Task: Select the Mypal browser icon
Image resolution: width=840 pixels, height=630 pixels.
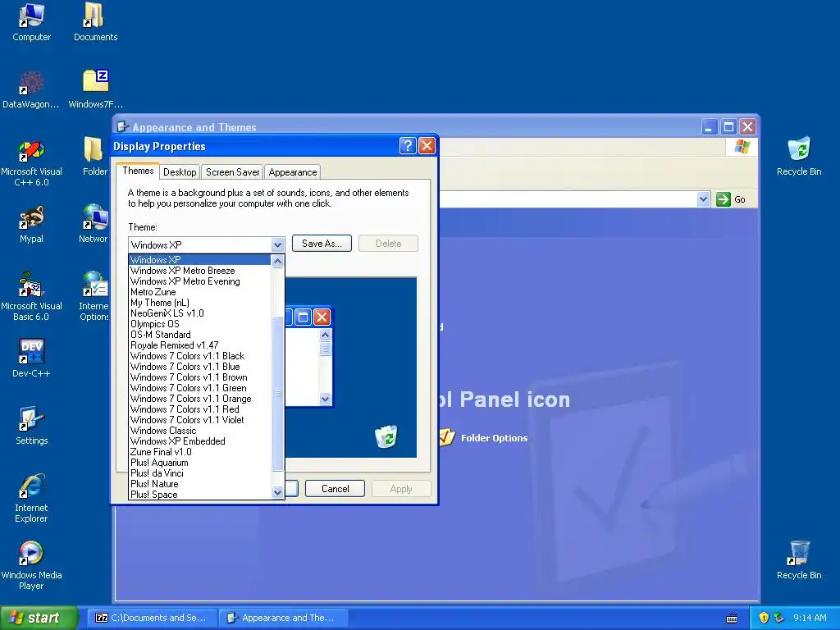Action: point(31,225)
